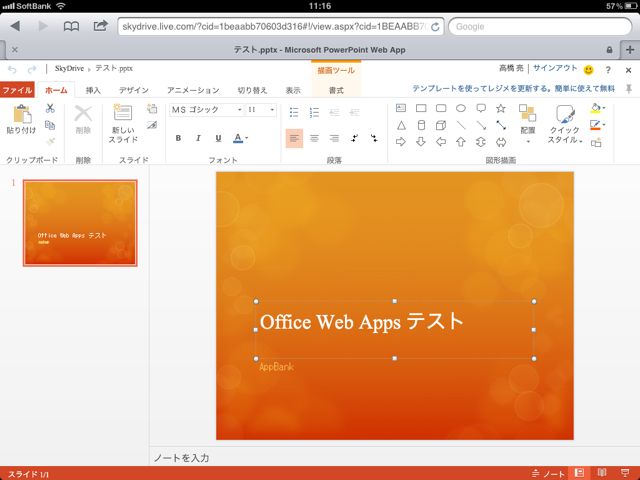The image size is (640, 480).
Task: Click the undo arrow icon
Action: [12, 69]
